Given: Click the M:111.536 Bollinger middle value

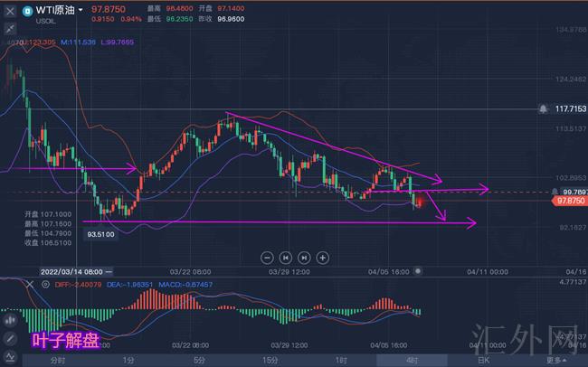Looking at the screenshot, I should click(78, 42).
